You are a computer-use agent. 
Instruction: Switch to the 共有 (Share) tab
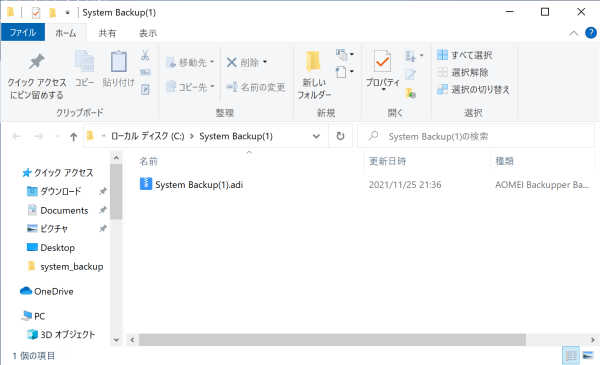click(107, 33)
